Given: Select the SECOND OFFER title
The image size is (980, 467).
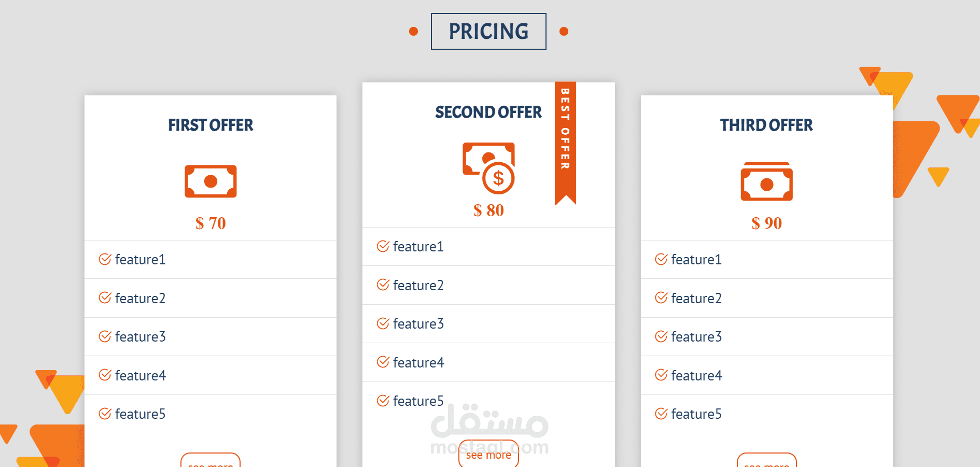Looking at the screenshot, I should 488,112.
